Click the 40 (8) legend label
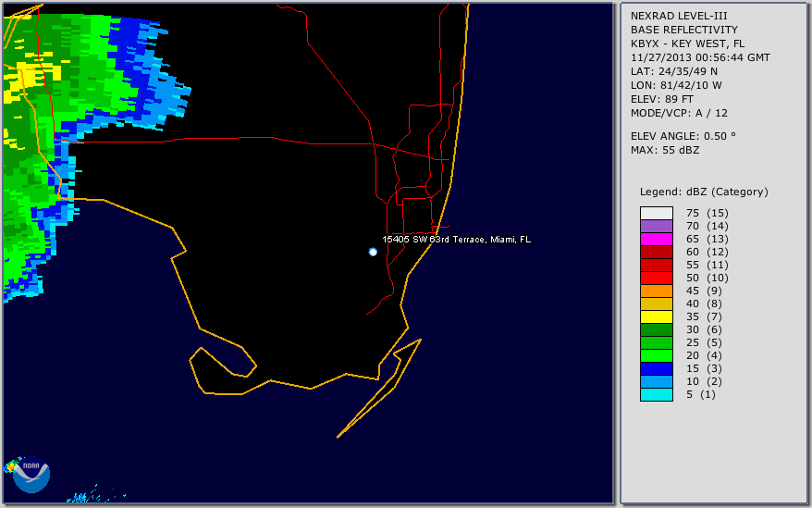The image size is (812, 508). pyautogui.click(x=704, y=304)
